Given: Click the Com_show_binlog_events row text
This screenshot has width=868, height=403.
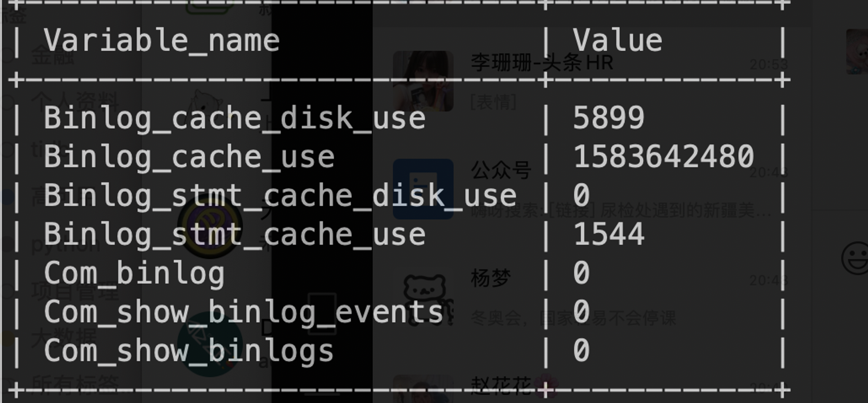Looking at the screenshot, I should pyautogui.click(x=243, y=313).
